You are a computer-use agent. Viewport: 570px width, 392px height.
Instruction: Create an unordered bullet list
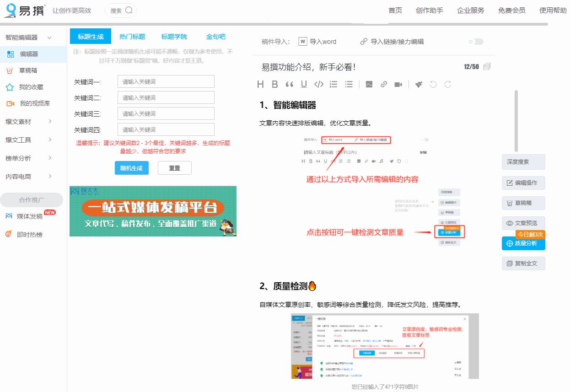349,84
